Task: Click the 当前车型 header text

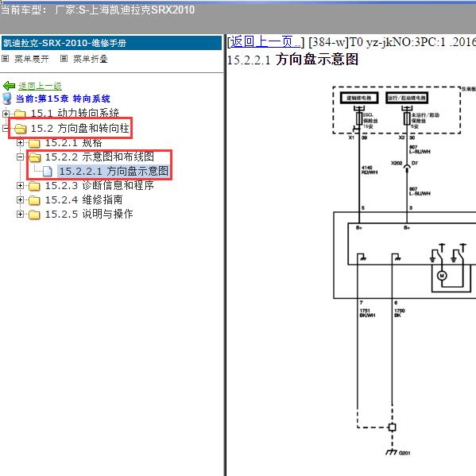Action: tap(98, 10)
